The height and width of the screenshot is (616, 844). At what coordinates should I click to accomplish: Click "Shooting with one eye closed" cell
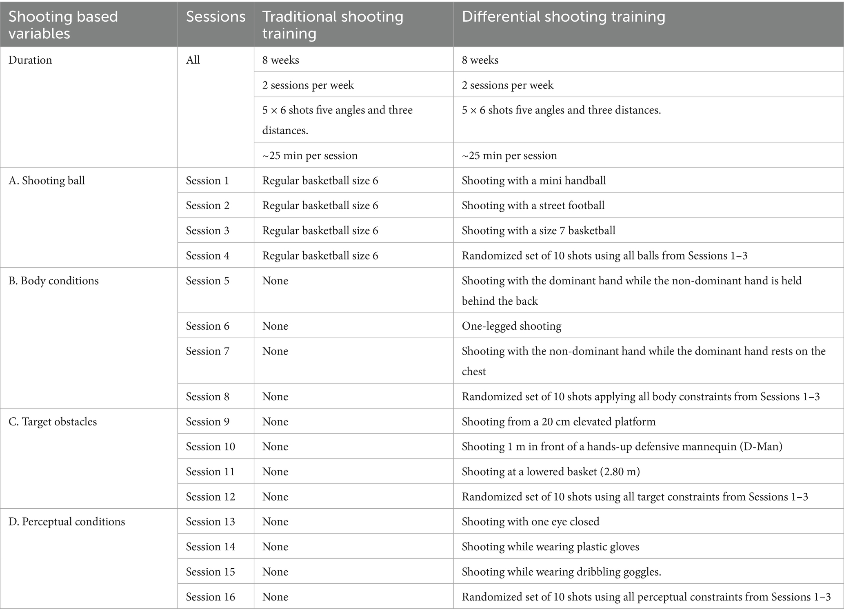(530, 521)
